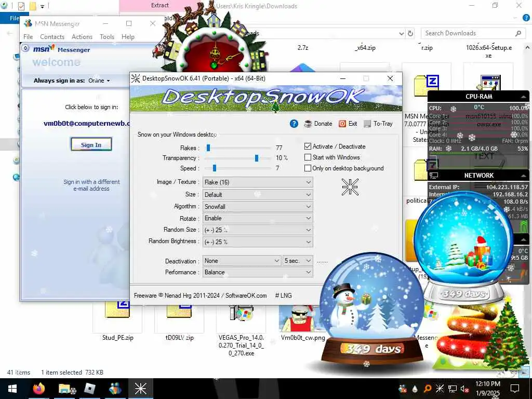Image resolution: width=532 pixels, height=399 pixels.
Task: Expand the Explorer address bar history dropdown
Action: (402, 33)
